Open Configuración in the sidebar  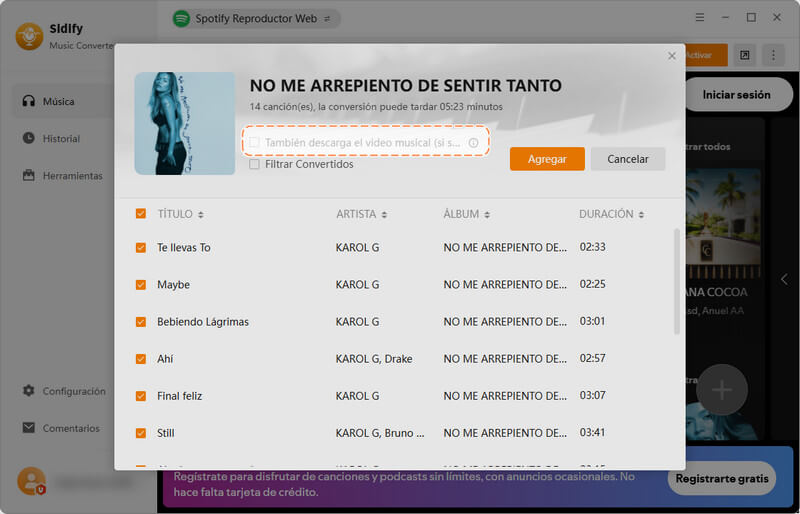coord(63,391)
